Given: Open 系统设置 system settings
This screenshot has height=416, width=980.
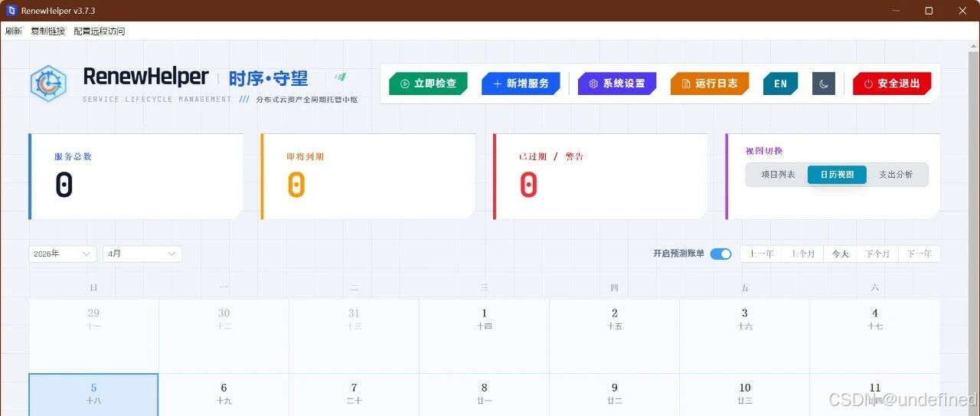Looking at the screenshot, I should point(617,84).
